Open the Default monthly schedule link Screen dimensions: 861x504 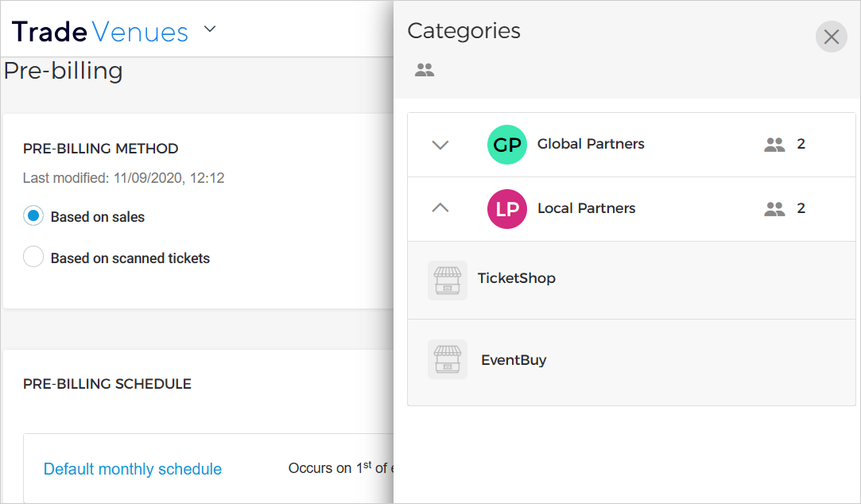pyautogui.click(x=133, y=469)
